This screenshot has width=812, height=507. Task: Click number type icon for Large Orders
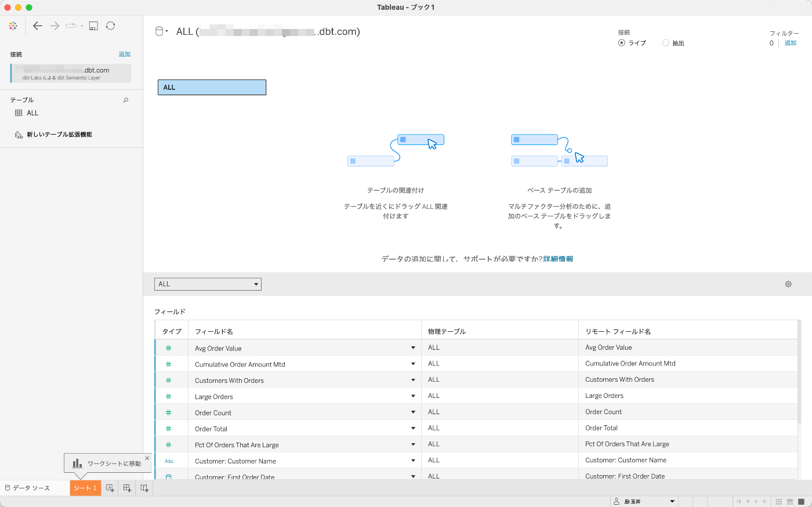click(169, 396)
